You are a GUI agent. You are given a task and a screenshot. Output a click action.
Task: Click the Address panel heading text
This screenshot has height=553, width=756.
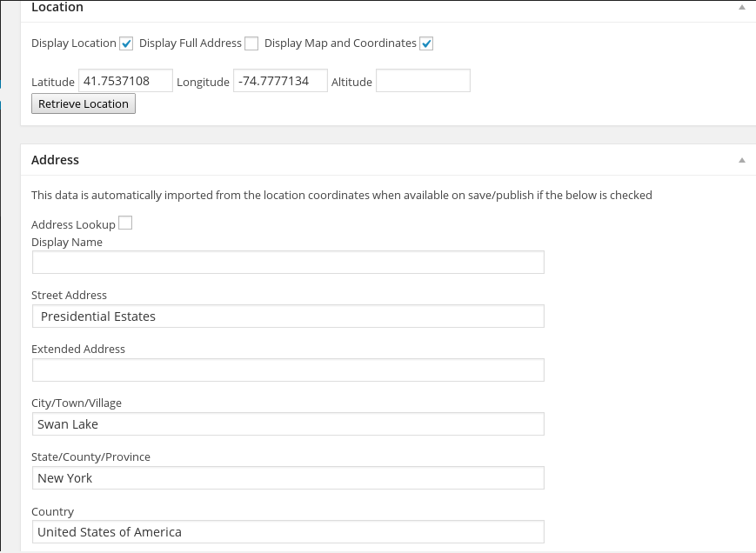coord(55,160)
